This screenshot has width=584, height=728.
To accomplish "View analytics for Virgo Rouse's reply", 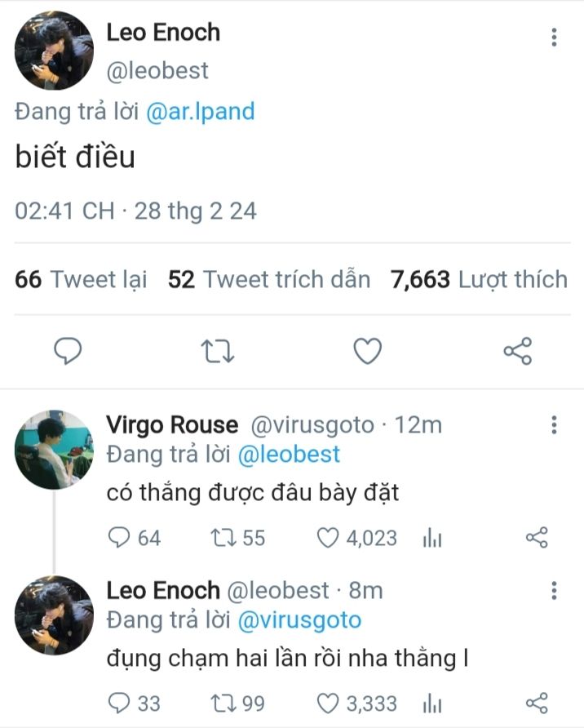I will pyautogui.click(x=432, y=538).
